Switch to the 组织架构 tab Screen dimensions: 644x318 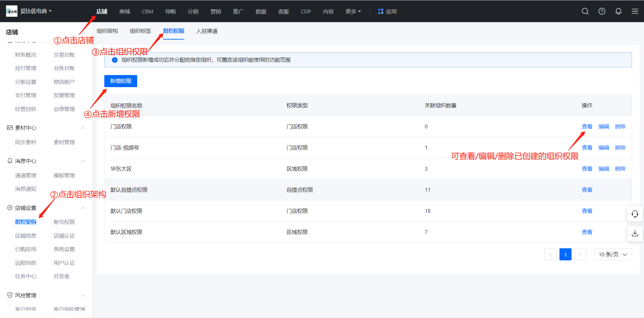coord(107,31)
